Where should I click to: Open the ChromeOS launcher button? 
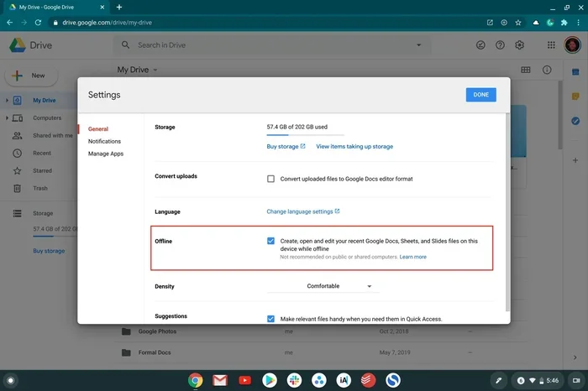(x=10, y=381)
